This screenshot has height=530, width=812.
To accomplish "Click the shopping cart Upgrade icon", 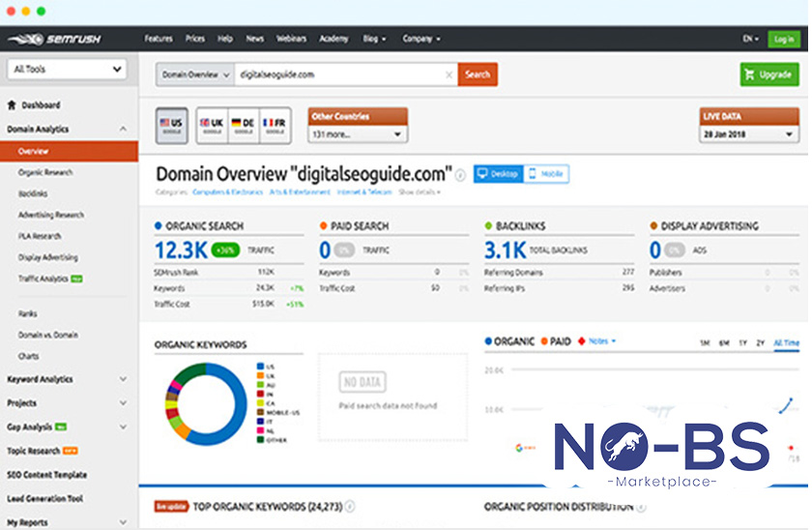I will coord(749,74).
